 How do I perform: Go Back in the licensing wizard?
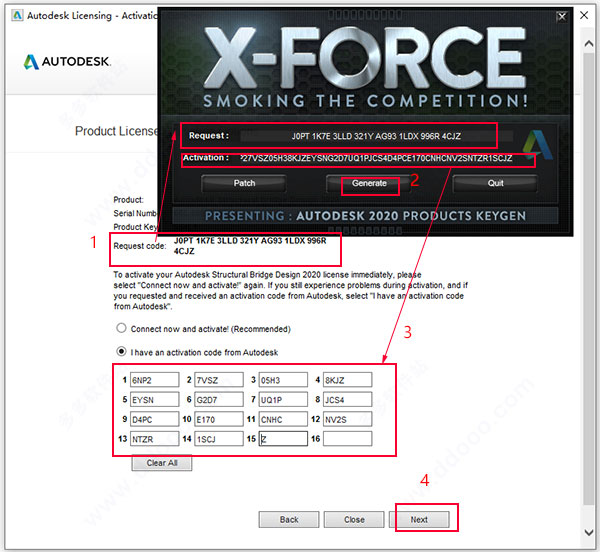289,519
